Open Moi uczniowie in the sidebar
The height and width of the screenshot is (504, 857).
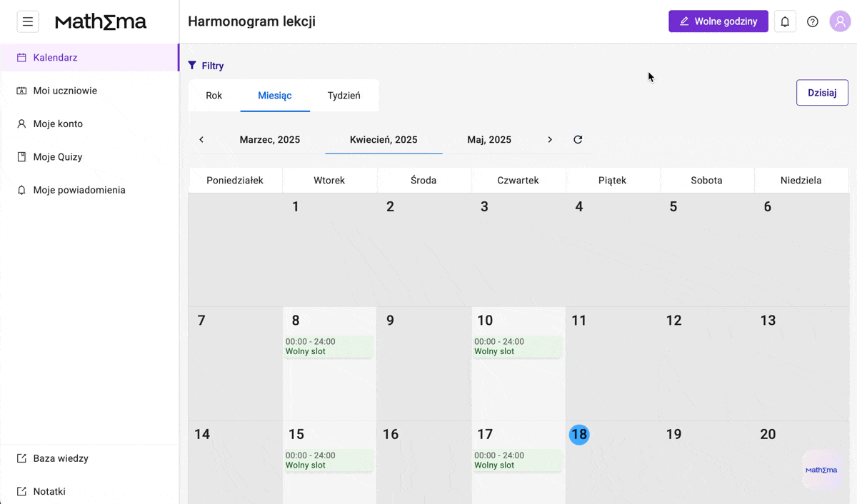click(x=89, y=91)
